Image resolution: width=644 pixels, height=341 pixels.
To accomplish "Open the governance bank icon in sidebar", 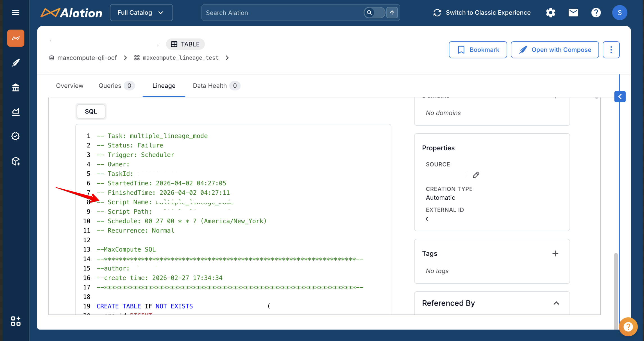I will 16,88.
